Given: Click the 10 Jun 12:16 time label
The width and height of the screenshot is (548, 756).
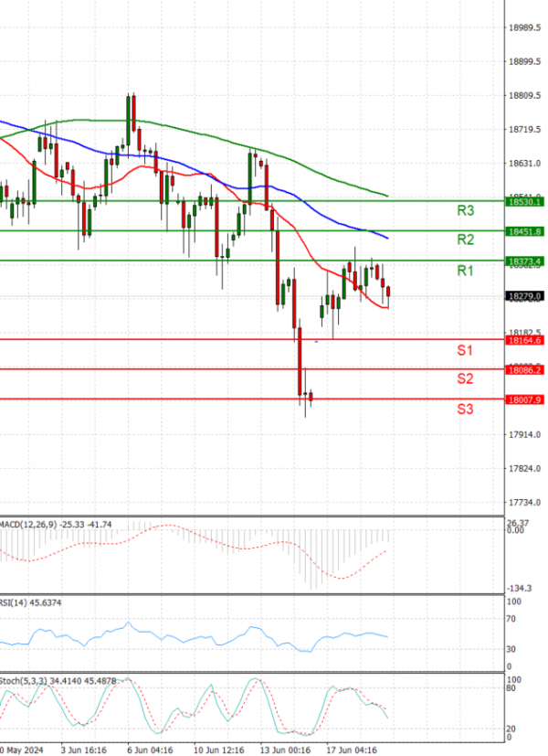Looking at the screenshot, I should click(x=218, y=751).
